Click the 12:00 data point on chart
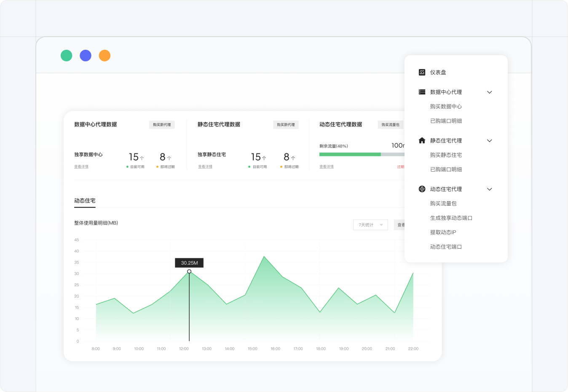This screenshot has height=392, width=568. click(189, 271)
